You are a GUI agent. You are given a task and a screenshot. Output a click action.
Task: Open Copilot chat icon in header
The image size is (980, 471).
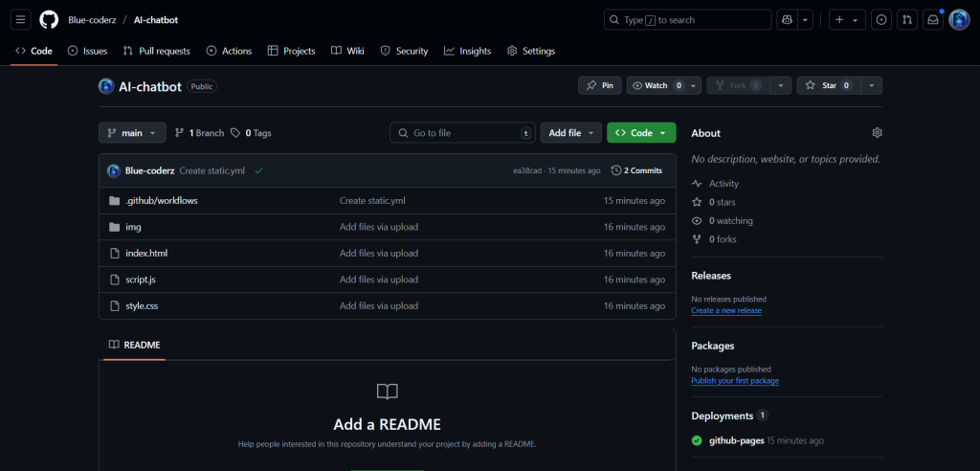pos(787,20)
